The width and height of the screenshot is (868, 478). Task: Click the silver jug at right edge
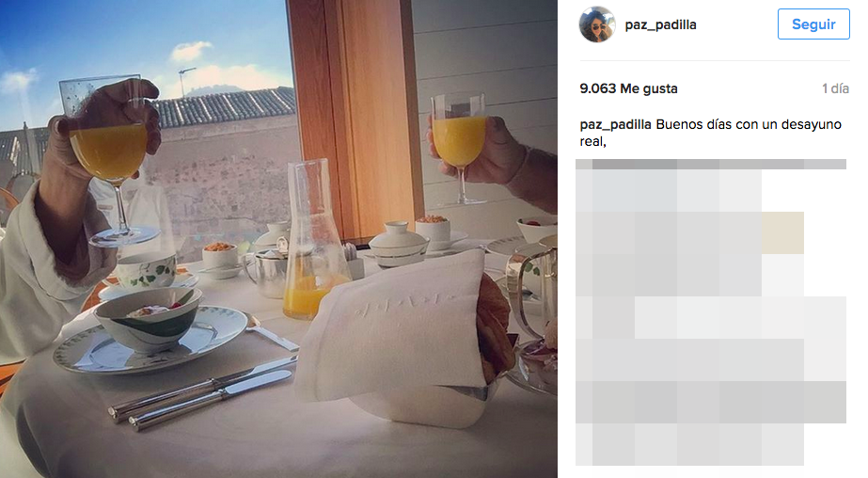pyautogui.click(x=531, y=291)
